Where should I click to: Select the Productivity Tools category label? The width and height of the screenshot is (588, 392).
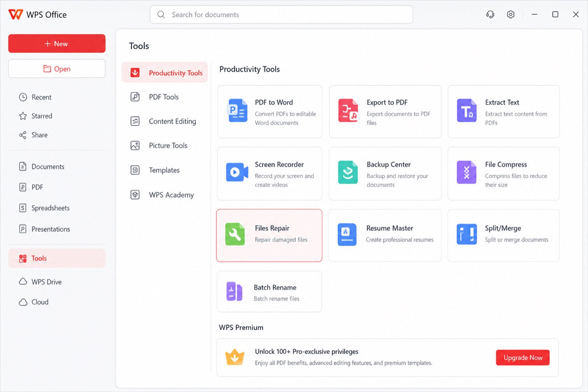pos(176,73)
